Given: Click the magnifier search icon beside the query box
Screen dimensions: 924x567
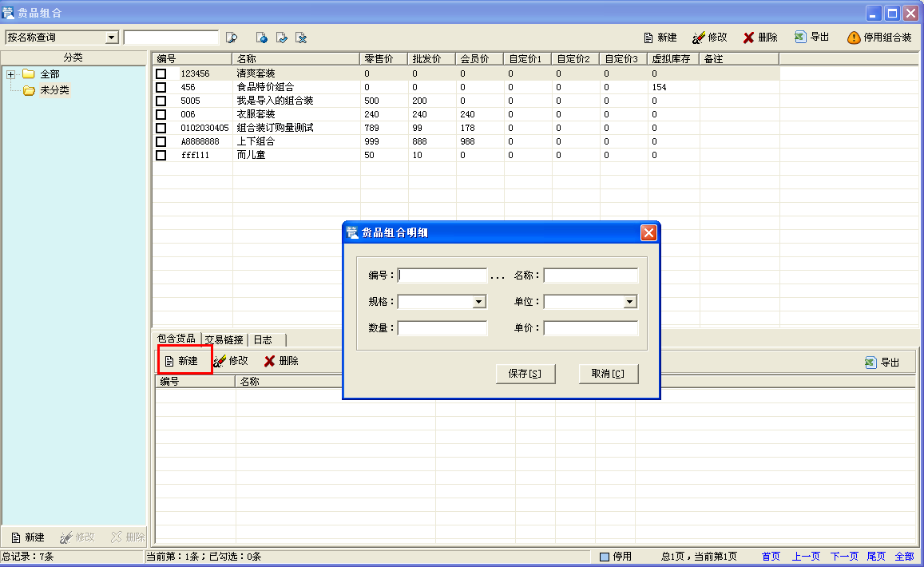Looking at the screenshot, I should tap(232, 37).
